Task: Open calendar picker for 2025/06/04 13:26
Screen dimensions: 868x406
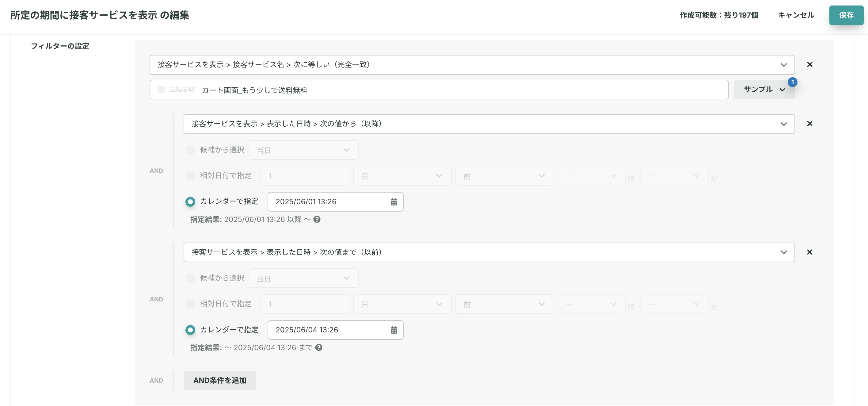Action: (x=394, y=330)
